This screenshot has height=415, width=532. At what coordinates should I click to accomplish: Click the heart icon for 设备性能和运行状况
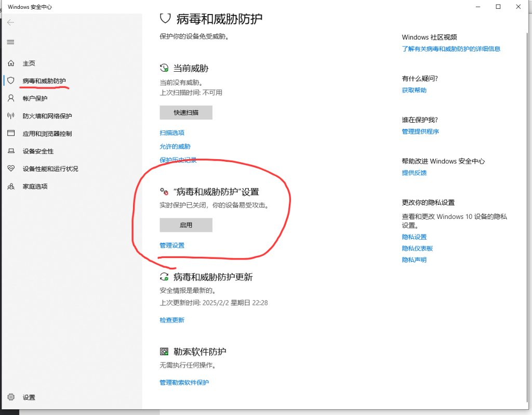(11, 168)
